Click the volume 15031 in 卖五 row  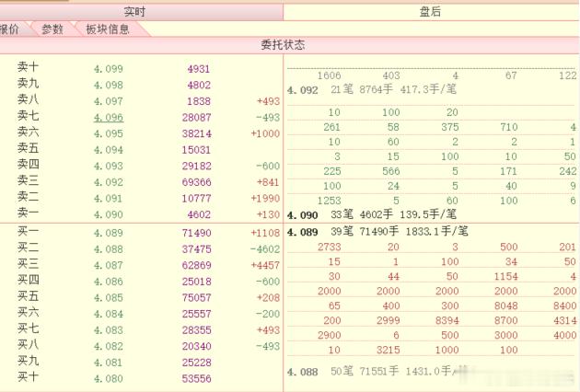196,150
